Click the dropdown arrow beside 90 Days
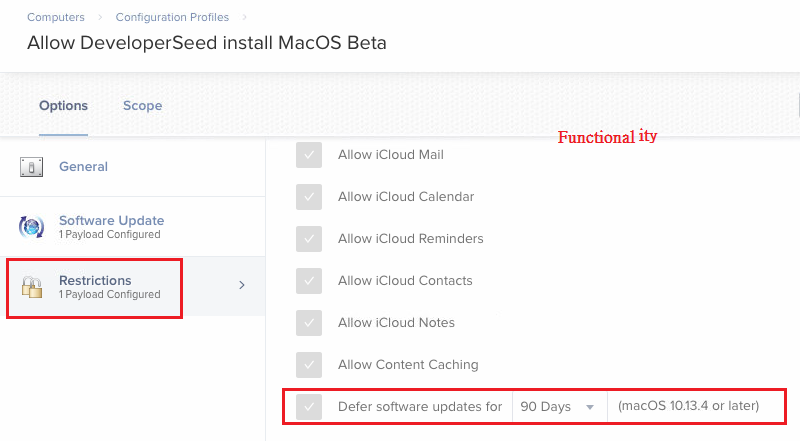 click(590, 407)
